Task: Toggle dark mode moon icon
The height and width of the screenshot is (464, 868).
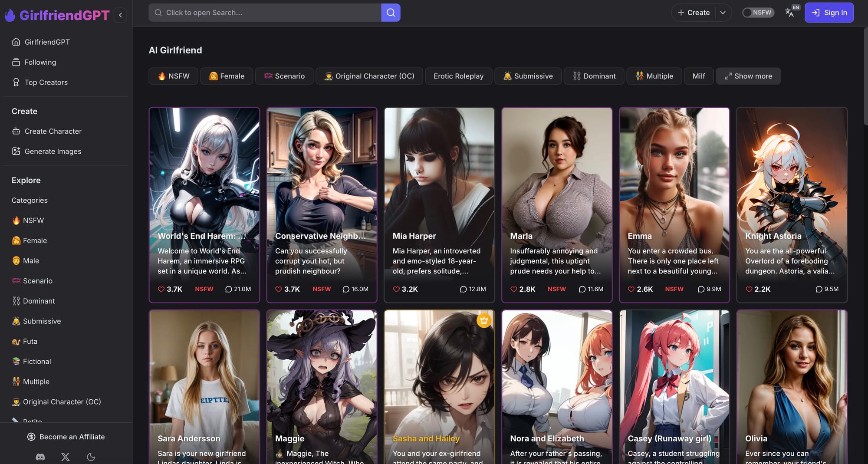Action: (91, 457)
